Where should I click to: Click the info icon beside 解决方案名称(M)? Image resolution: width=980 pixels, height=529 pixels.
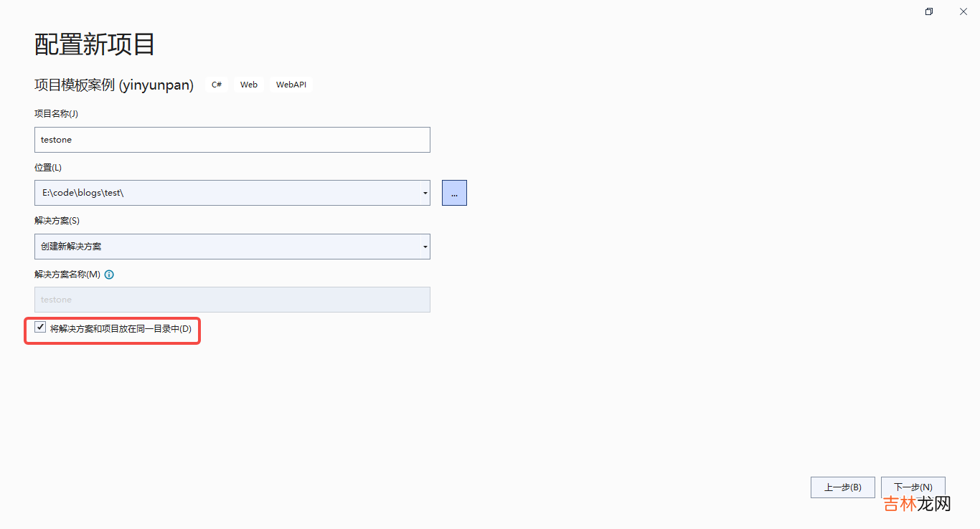tap(109, 275)
